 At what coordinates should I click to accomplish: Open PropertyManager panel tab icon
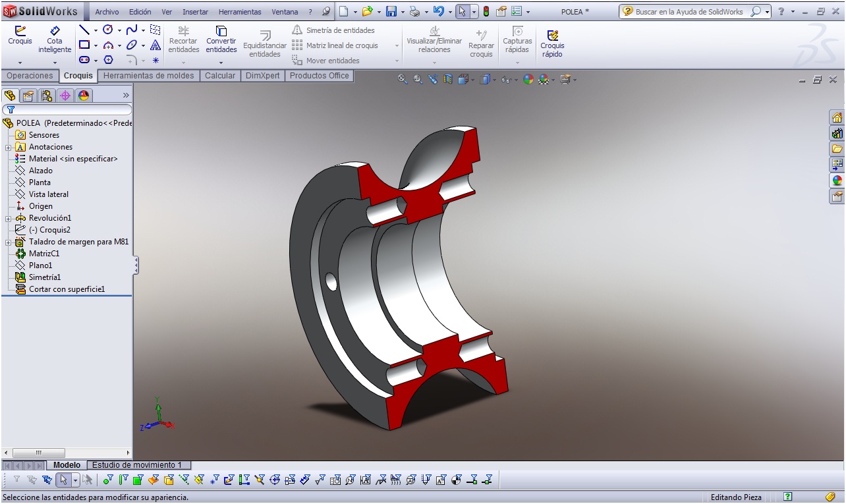[28, 96]
